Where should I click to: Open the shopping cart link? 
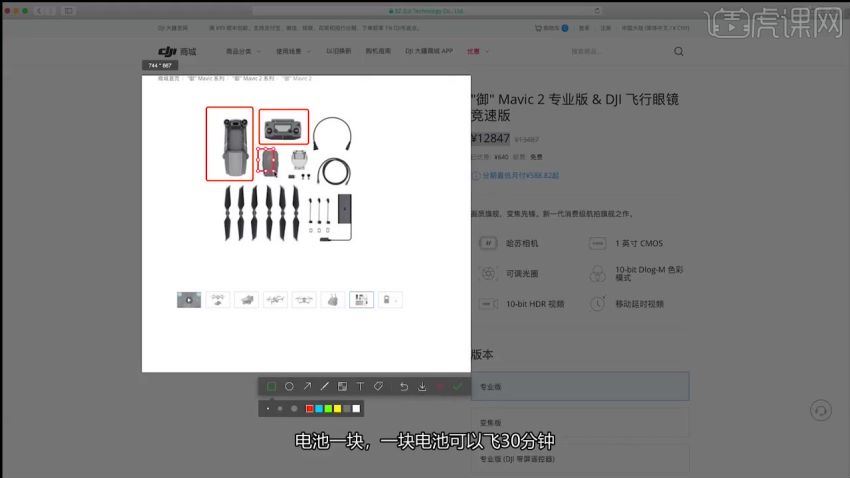(551, 28)
